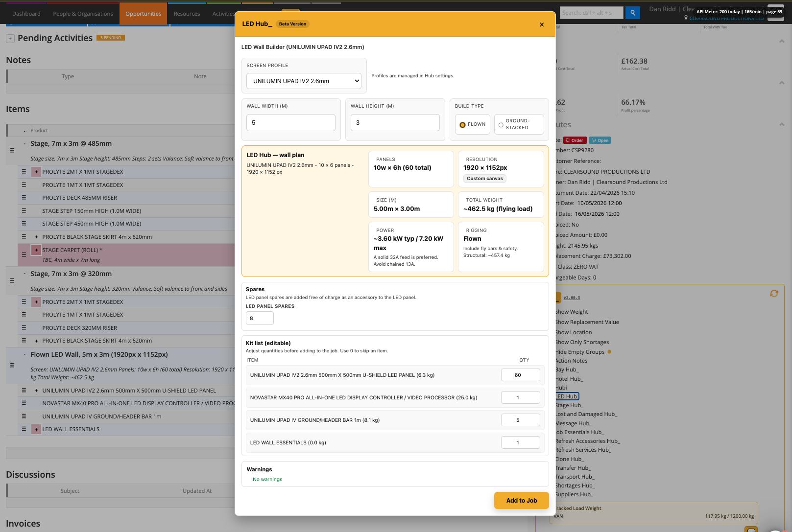Open the Dashboard menu
Viewport: 792px width, 532px height.
(26, 14)
